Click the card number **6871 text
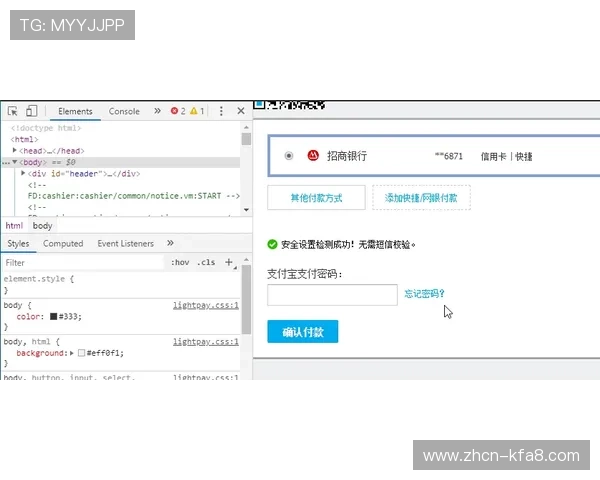 point(448,156)
